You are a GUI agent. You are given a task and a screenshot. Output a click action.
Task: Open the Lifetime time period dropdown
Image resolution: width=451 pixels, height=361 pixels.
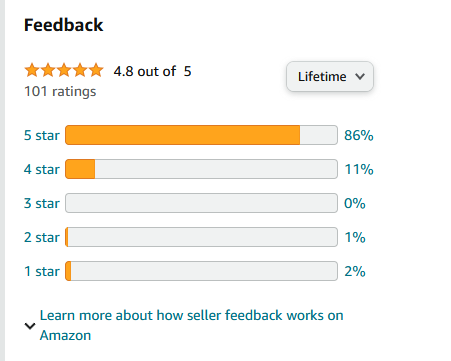330,76
